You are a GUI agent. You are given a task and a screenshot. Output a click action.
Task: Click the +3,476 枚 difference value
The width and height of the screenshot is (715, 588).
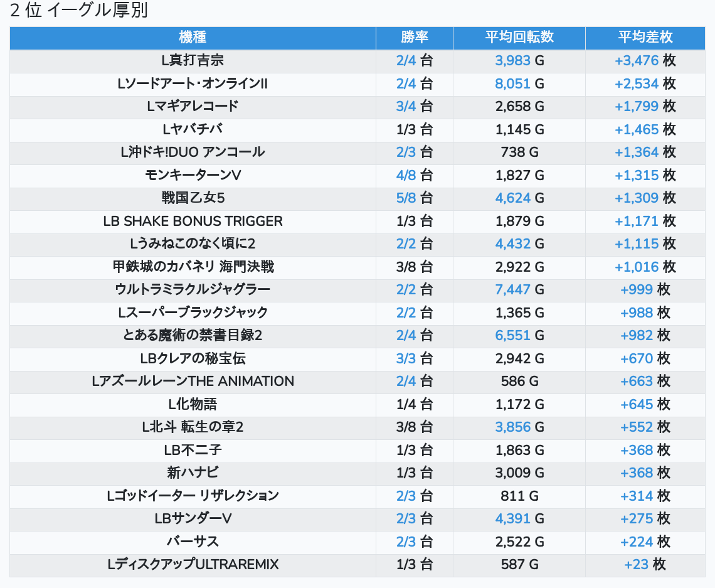pyautogui.click(x=645, y=61)
